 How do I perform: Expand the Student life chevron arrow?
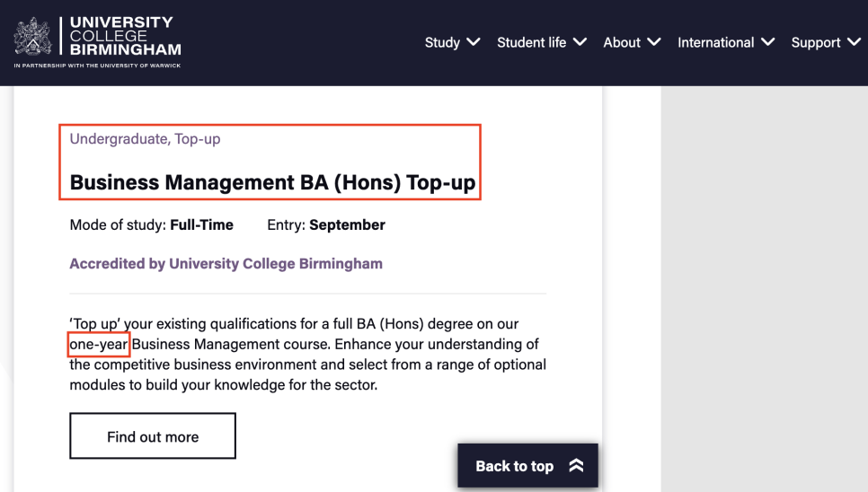580,42
